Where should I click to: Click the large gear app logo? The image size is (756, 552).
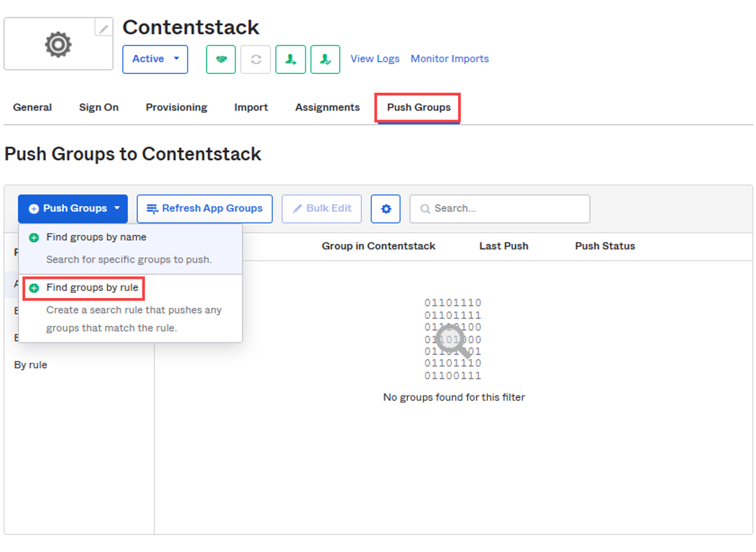pos(58,45)
